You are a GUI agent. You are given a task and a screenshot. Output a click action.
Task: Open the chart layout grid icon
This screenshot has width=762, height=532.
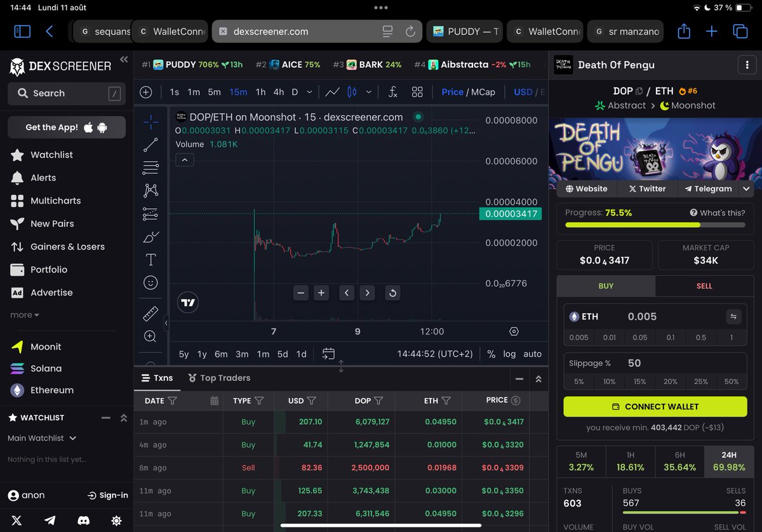point(417,92)
